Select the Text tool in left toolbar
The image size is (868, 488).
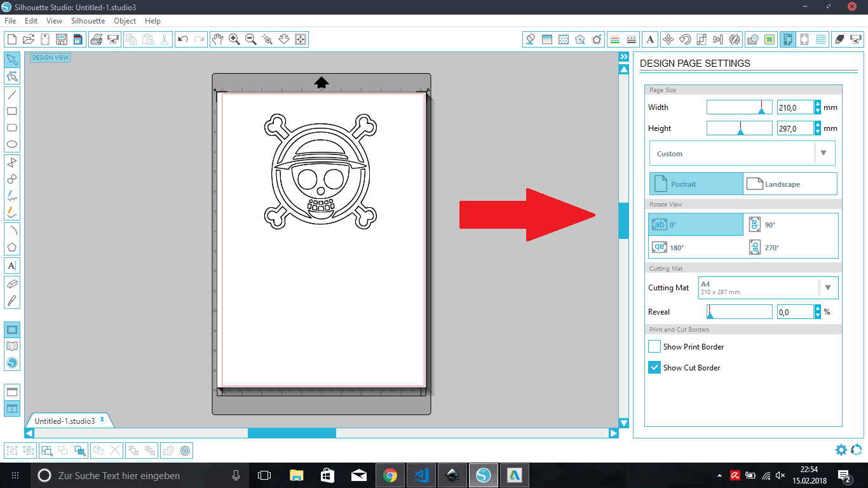12,265
